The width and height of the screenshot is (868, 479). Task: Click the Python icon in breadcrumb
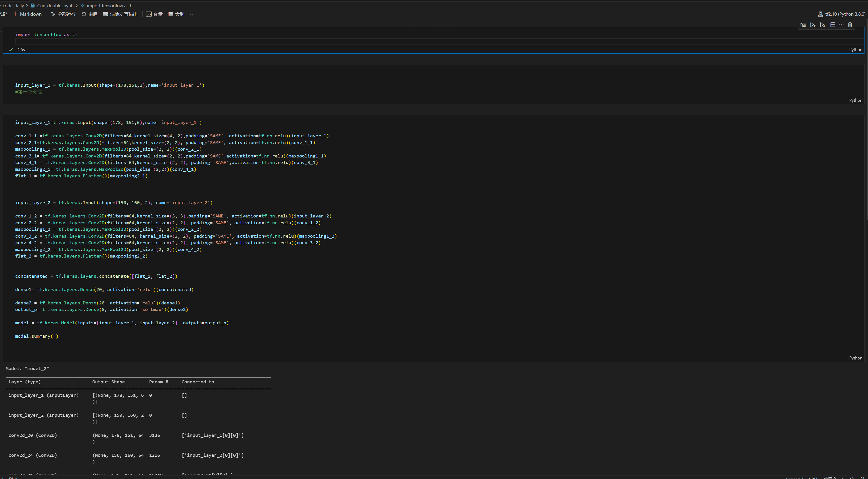(x=82, y=6)
